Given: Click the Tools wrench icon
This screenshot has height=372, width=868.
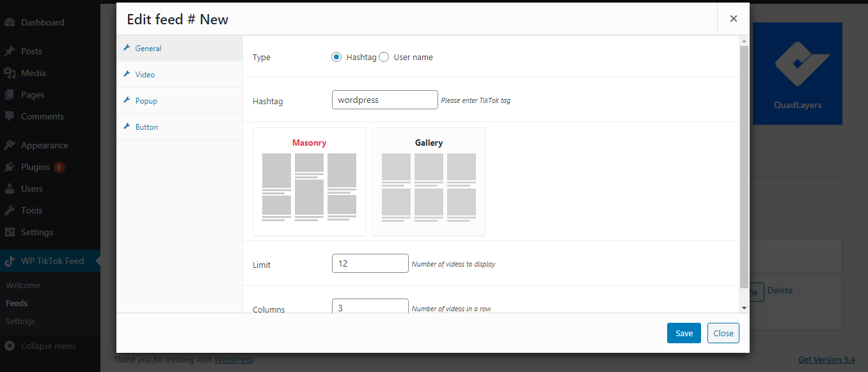Looking at the screenshot, I should coord(10,210).
